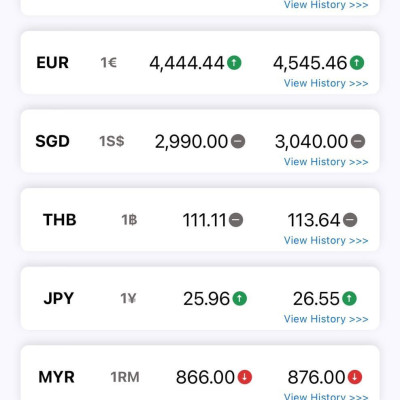The image size is (400, 400).
Task: Select the SGD currency label
Action: (52, 141)
